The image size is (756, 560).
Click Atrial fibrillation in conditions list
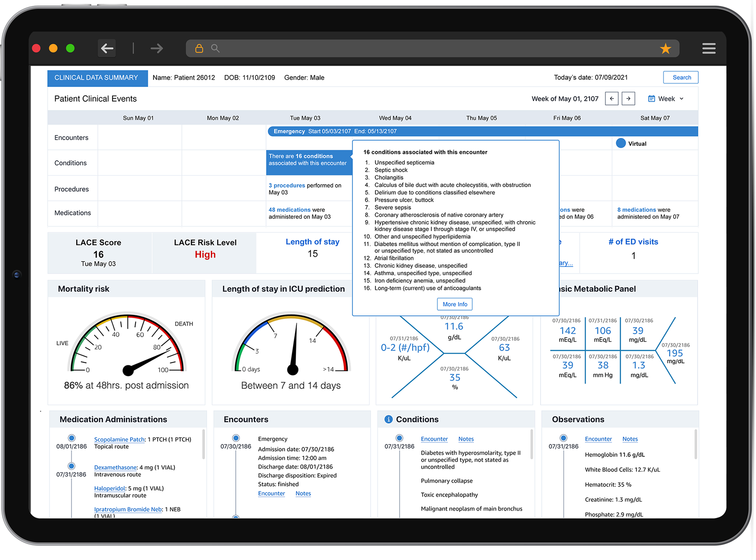394,258
